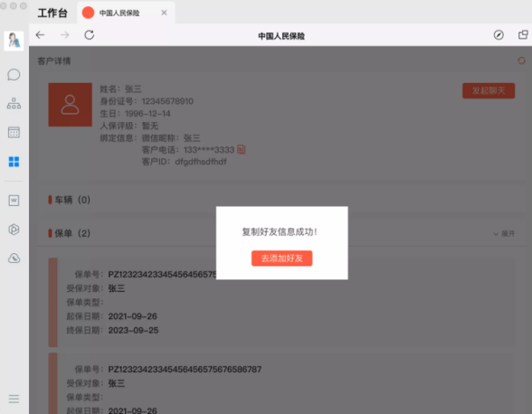Click red refresh icon in customer details
532x414 pixels.
coord(521,61)
